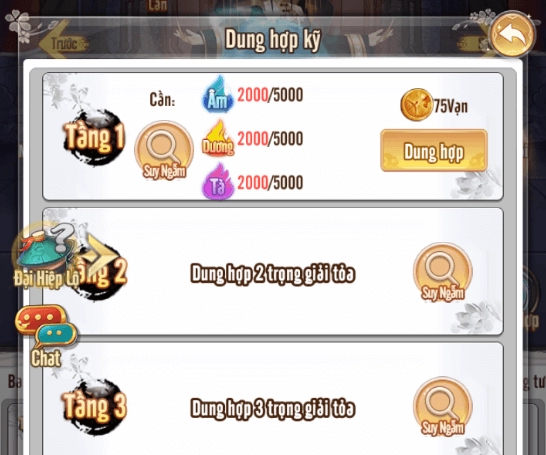This screenshot has height=455, width=546.
Task: Select the purple Tà flame icon
Action: click(x=218, y=182)
